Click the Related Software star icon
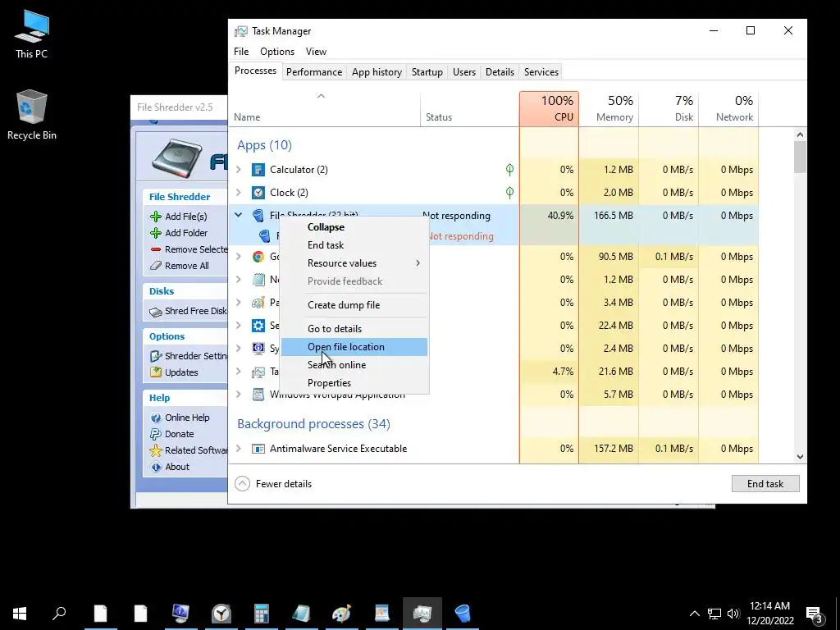The width and height of the screenshot is (840, 630). [x=156, y=450]
